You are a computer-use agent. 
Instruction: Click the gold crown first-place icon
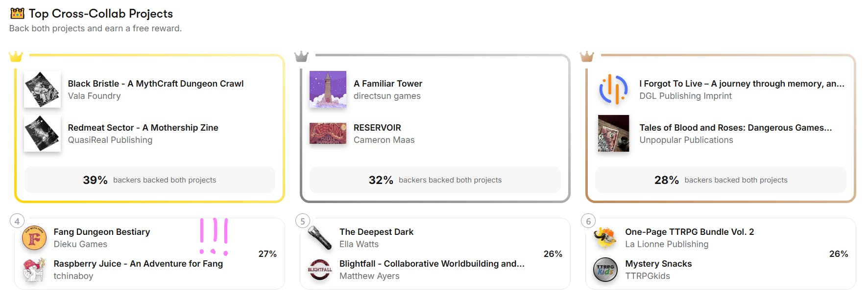(16, 57)
